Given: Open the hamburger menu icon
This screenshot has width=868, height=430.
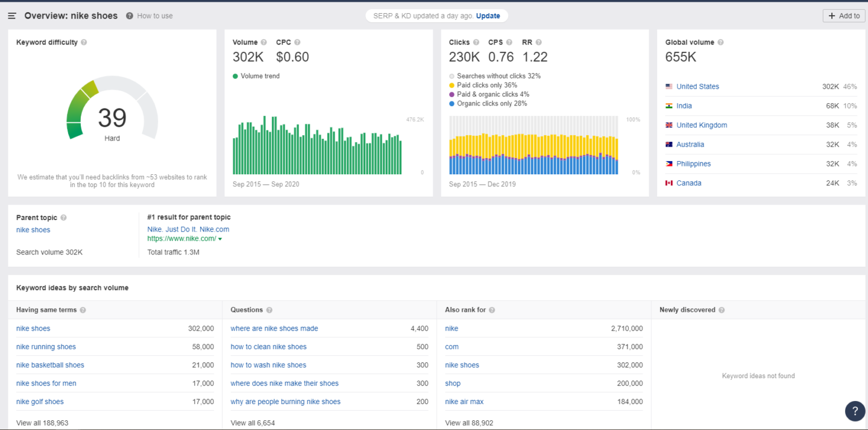Looking at the screenshot, I should click(12, 16).
